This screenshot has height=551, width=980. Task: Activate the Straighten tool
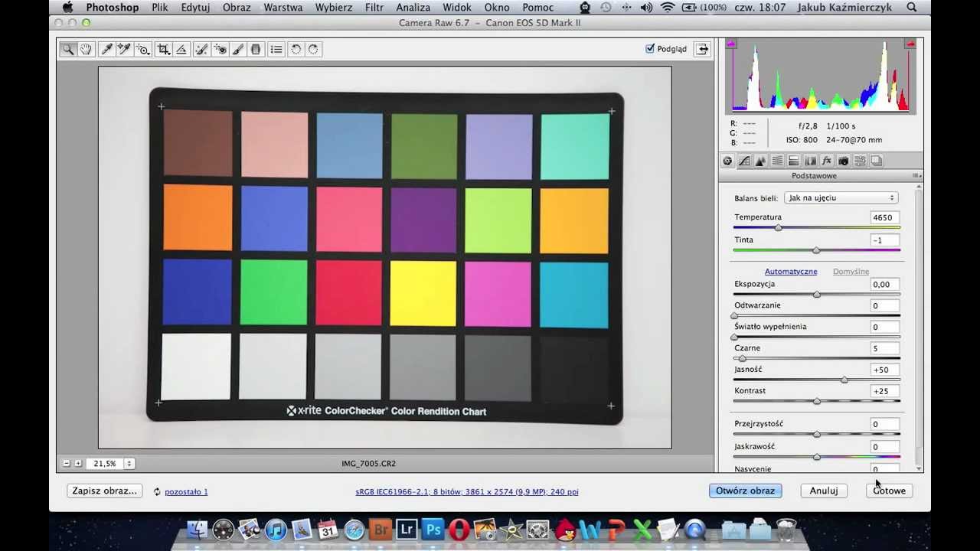coord(181,49)
